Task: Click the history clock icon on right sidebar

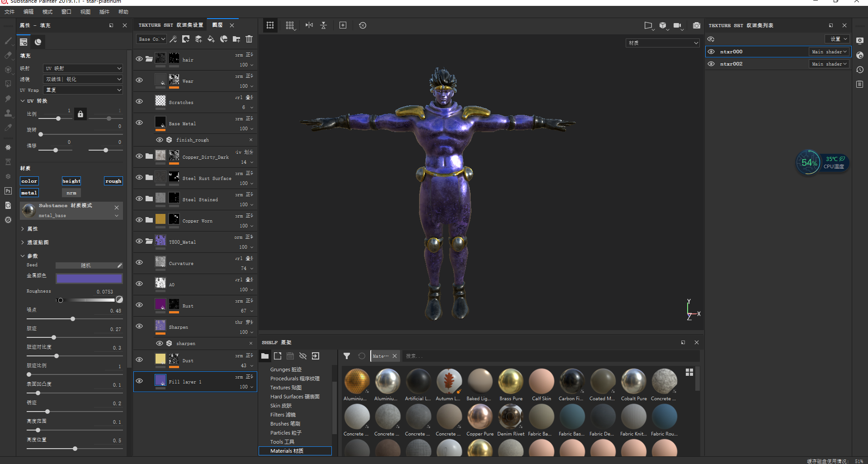Action: click(860, 70)
